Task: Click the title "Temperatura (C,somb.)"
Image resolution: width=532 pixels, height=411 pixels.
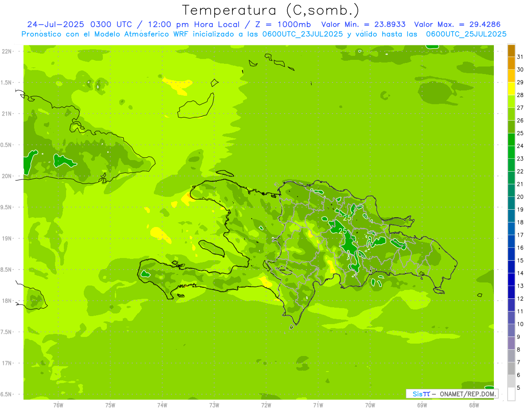Action: coord(271,10)
